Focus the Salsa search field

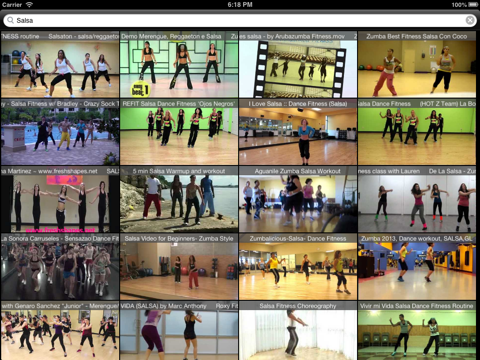pyautogui.click(x=240, y=20)
